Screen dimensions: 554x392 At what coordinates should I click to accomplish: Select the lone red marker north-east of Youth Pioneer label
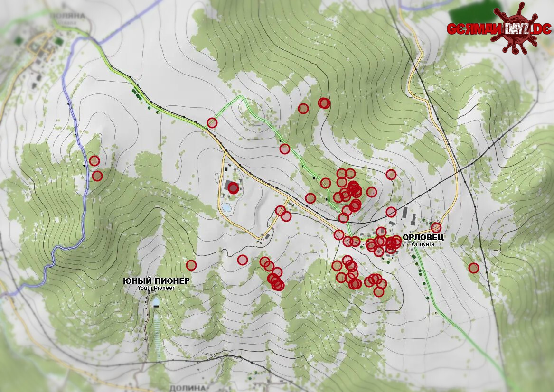191,265
